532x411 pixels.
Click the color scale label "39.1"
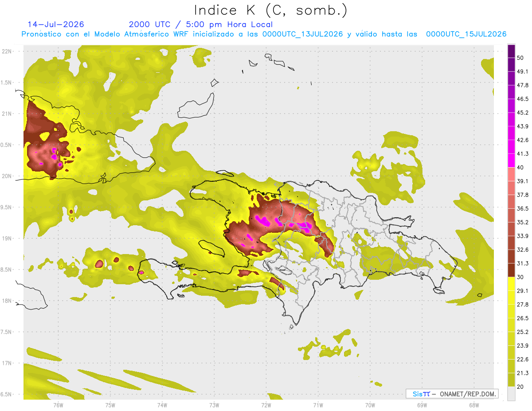click(x=523, y=181)
